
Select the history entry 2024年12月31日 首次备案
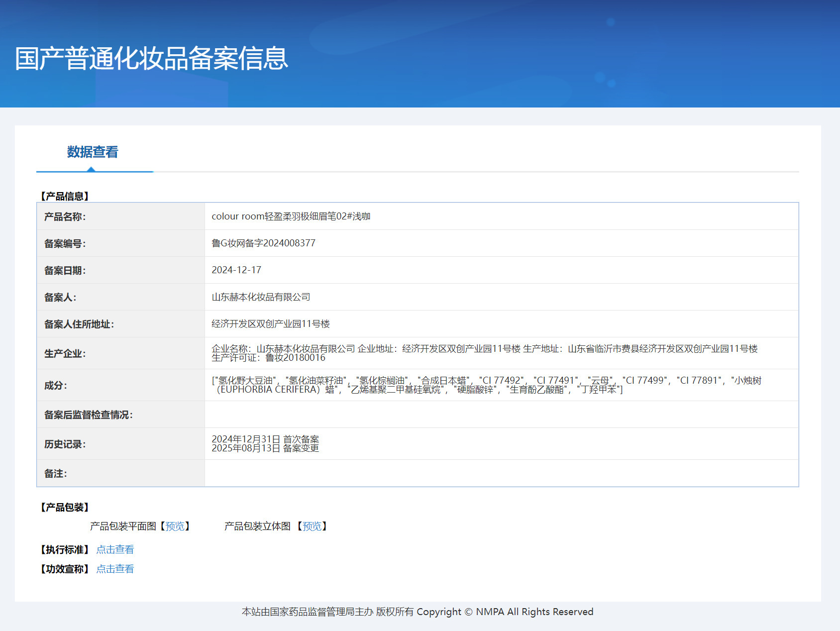(265, 439)
